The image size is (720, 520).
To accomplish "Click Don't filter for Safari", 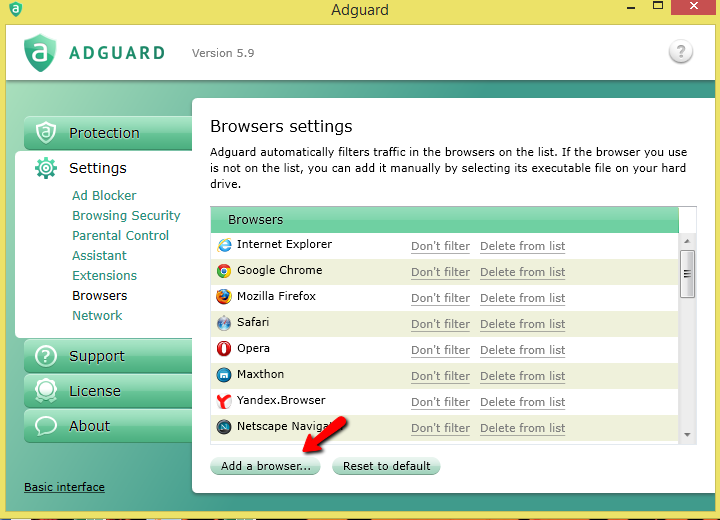I will coord(440,324).
